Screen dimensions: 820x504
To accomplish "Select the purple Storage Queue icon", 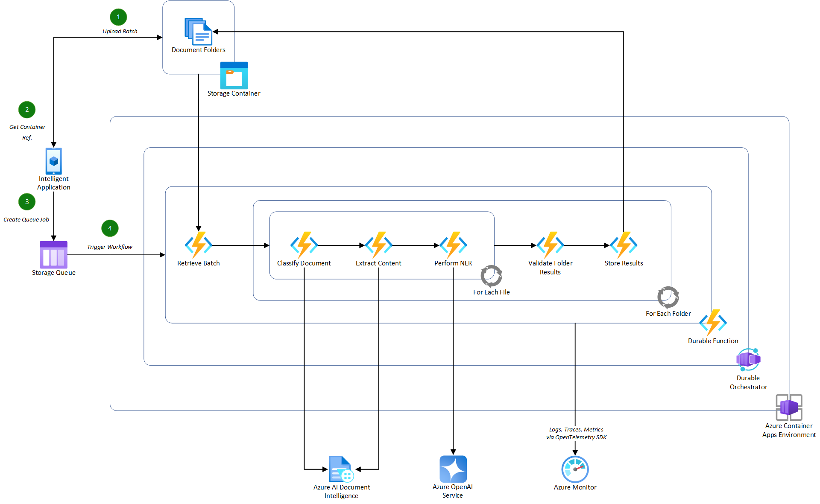I will click(x=53, y=255).
